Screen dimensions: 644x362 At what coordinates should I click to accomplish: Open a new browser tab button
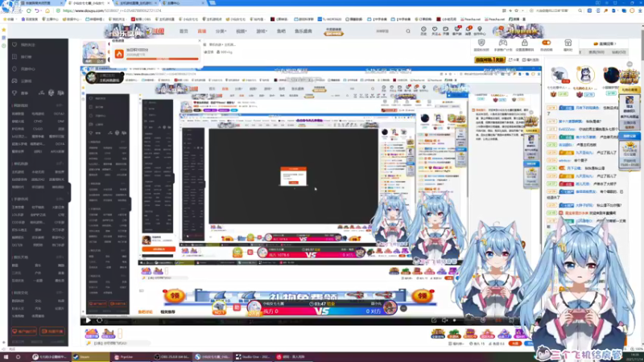pos(212,3)
